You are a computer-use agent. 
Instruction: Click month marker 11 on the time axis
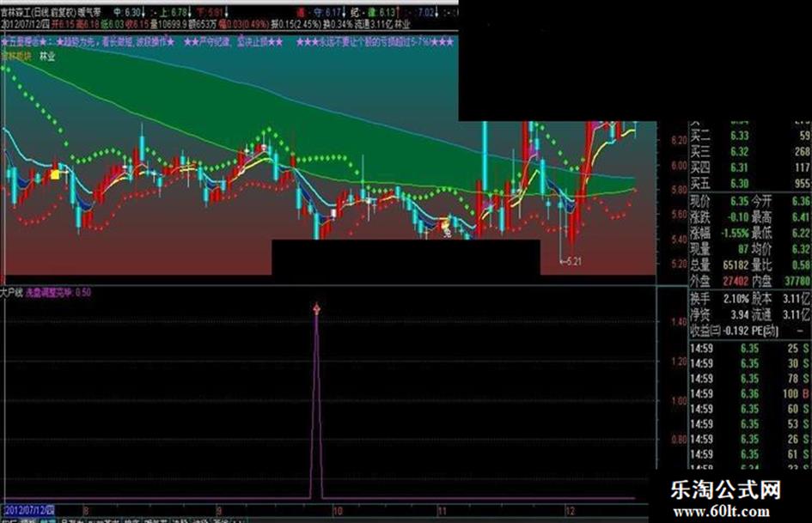coord(442,511)
